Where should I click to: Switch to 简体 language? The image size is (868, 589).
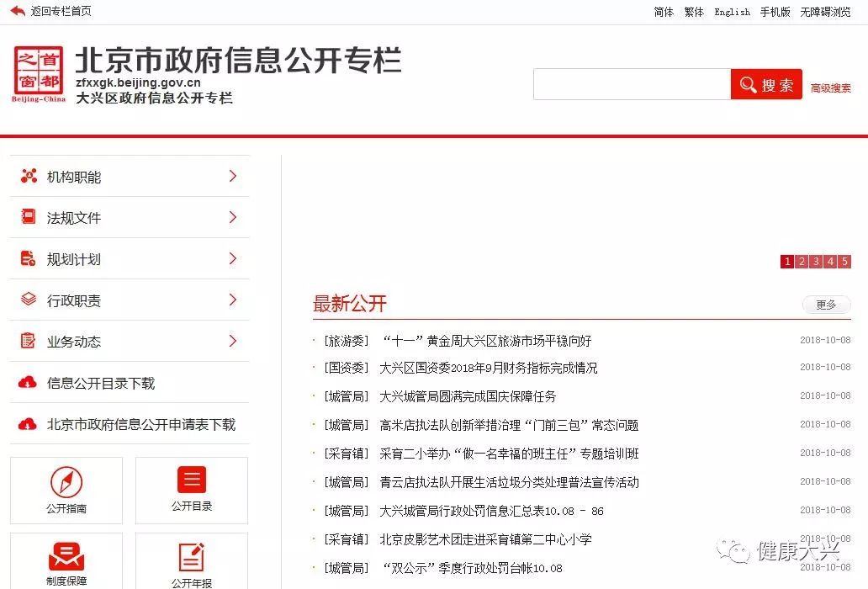[x=664, y=12]
